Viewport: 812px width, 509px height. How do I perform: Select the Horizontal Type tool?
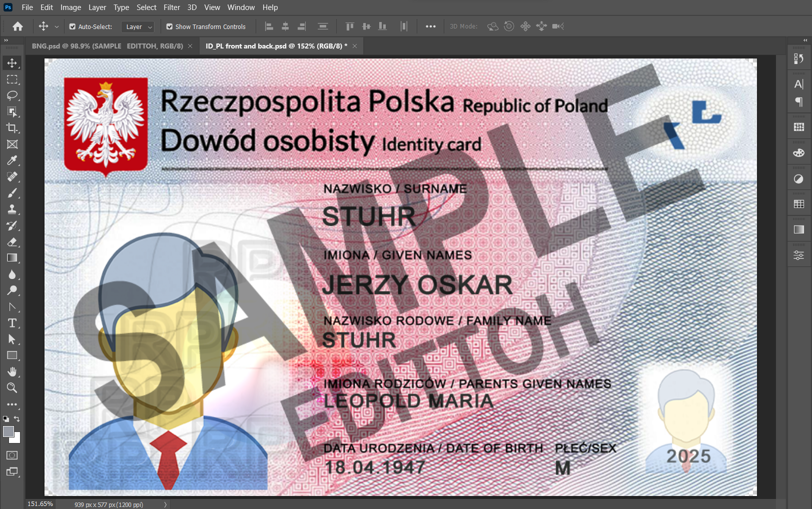click(12, 323)
